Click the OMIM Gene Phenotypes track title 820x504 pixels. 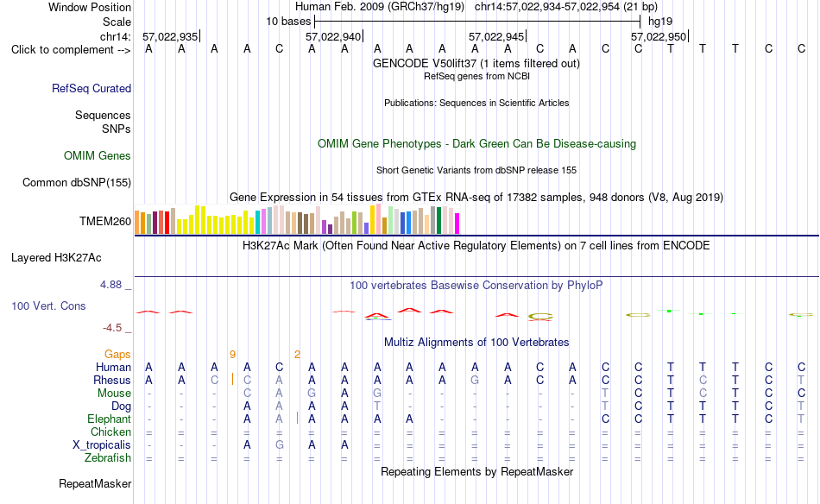tap(476, 144)
